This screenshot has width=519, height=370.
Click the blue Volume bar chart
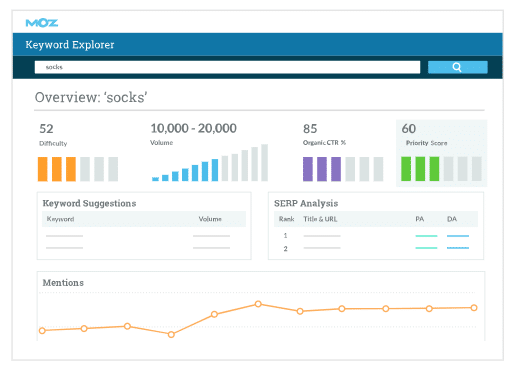(210, 163)
